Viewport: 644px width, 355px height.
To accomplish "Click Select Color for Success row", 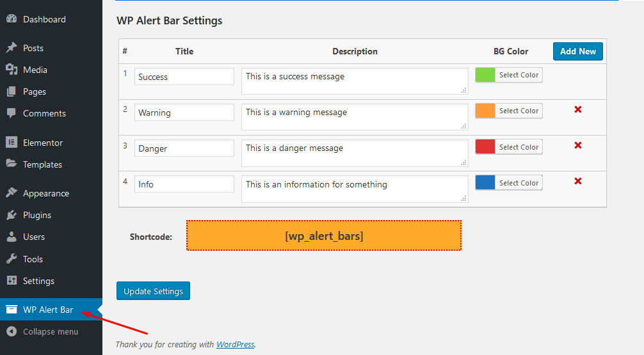I will coord(519,75).
